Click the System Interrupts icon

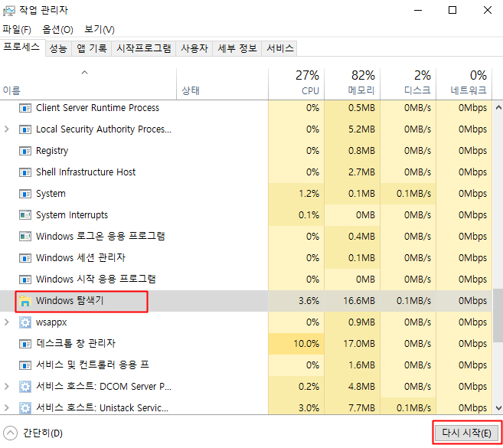click(25, 215)
